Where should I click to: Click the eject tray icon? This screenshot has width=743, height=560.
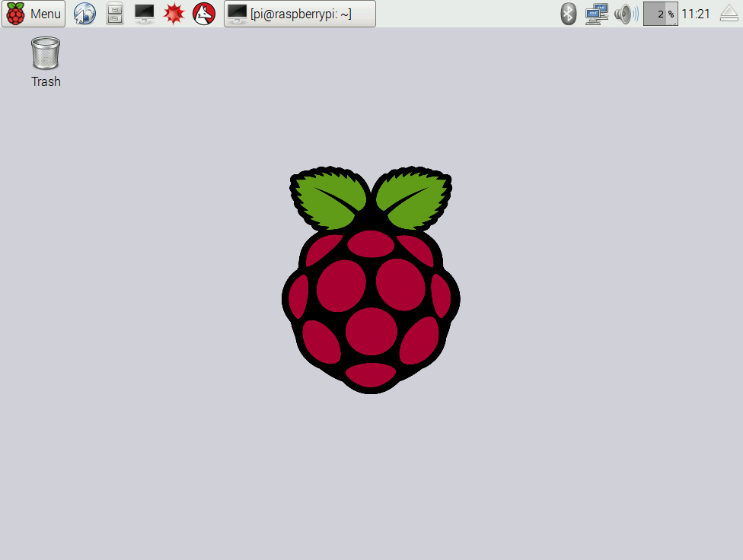729,14
